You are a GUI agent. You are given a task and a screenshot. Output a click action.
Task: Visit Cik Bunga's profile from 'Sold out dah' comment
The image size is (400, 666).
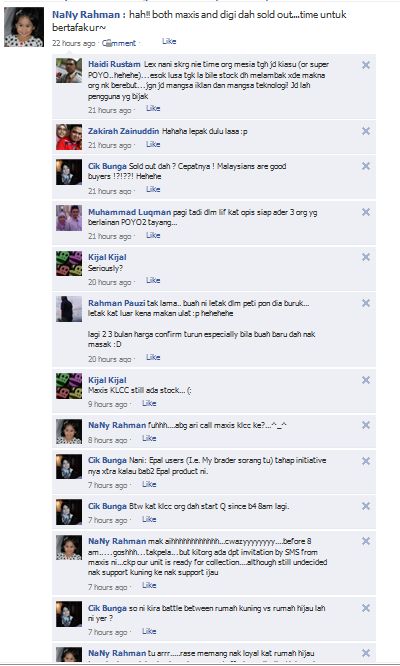click(107, 166)
